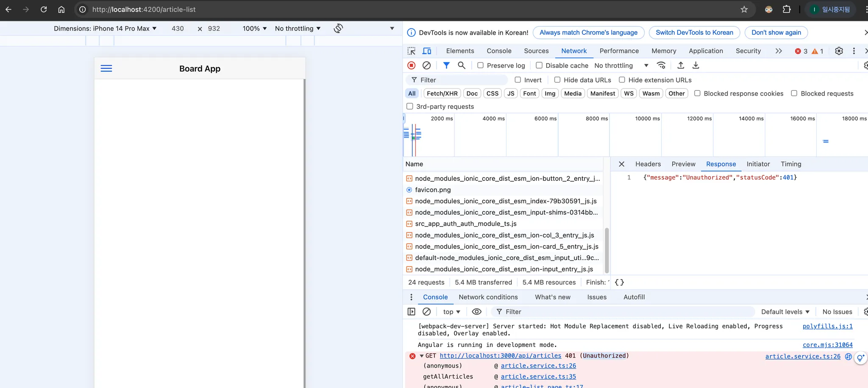Enable the Preserve log checkbox

tap(481, 65)
